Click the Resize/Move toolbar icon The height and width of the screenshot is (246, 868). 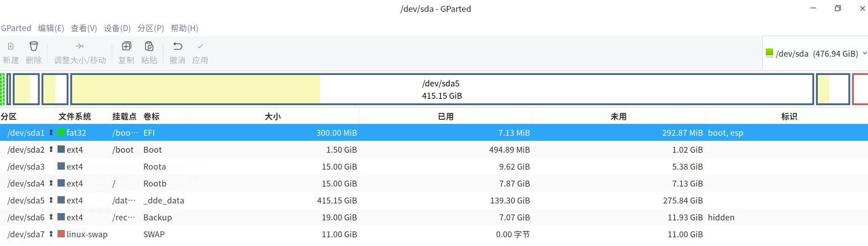pyautogui.click(x=80, y=46)
